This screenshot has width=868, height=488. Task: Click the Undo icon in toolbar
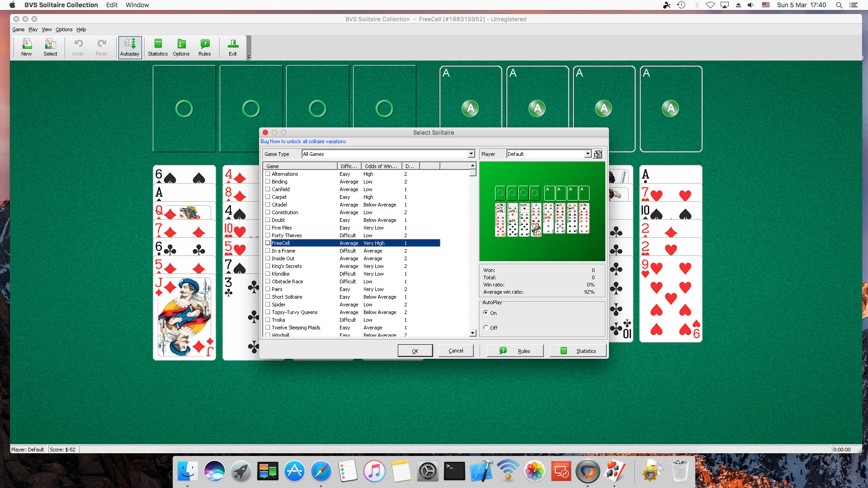click(77, 47)
